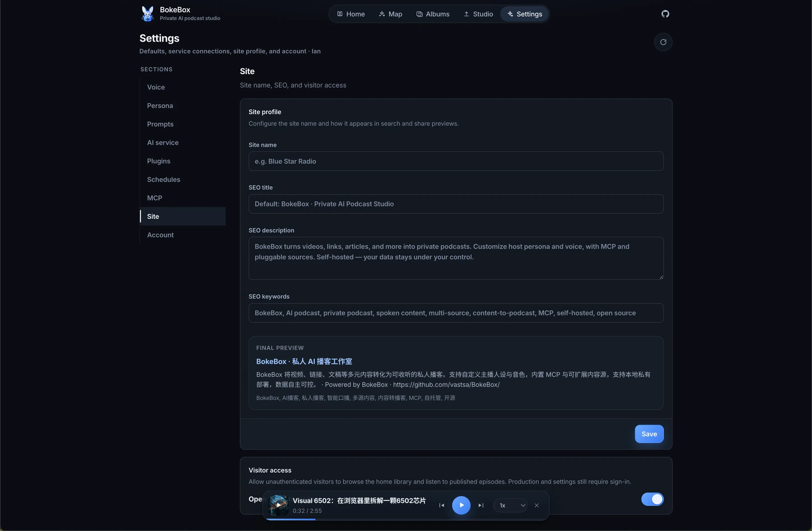Select the Schedules section

pos(183,180)
